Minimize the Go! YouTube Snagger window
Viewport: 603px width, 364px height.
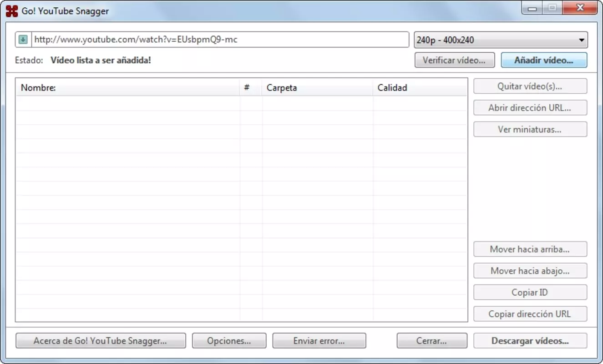(x=532, y=8)
